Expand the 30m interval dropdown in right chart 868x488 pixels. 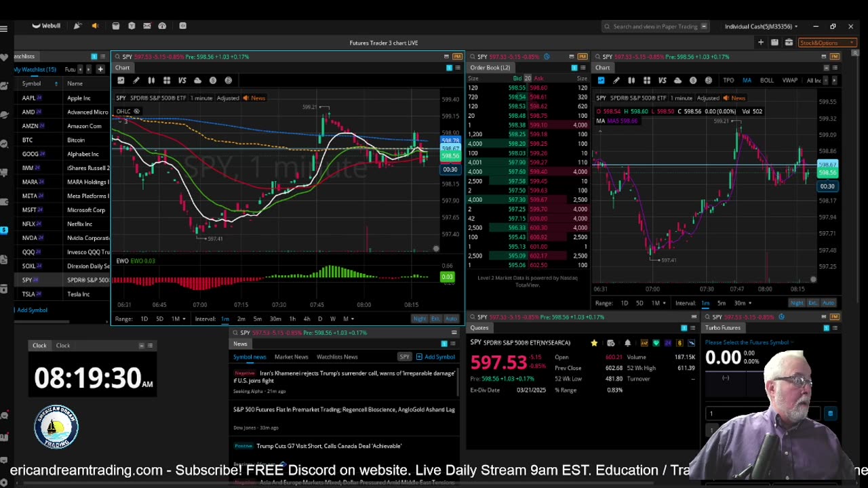pyautogui.click(x=743, y=303)
